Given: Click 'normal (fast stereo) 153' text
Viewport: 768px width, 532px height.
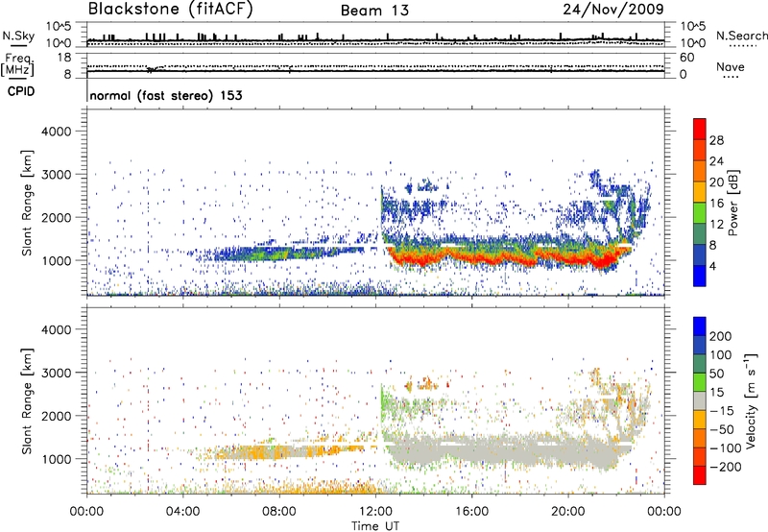Looking at the screenshot, I should (x=166, y=96).
